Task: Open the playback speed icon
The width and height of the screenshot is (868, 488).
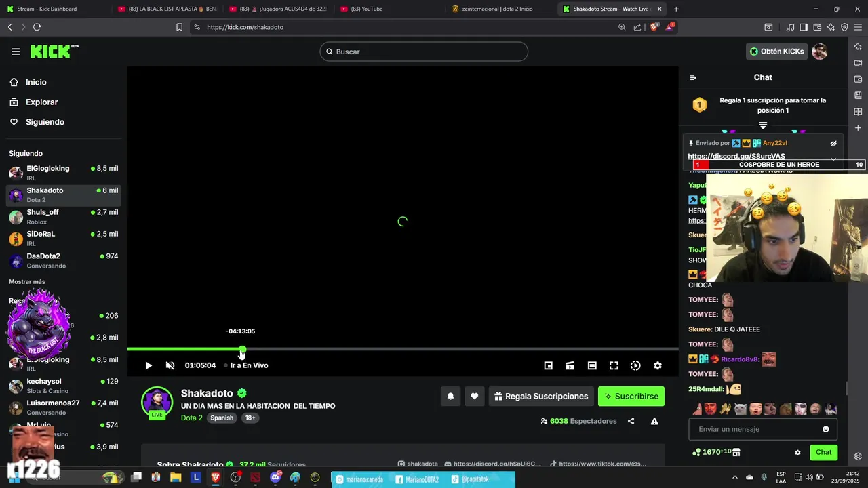Action: [635, 365]
